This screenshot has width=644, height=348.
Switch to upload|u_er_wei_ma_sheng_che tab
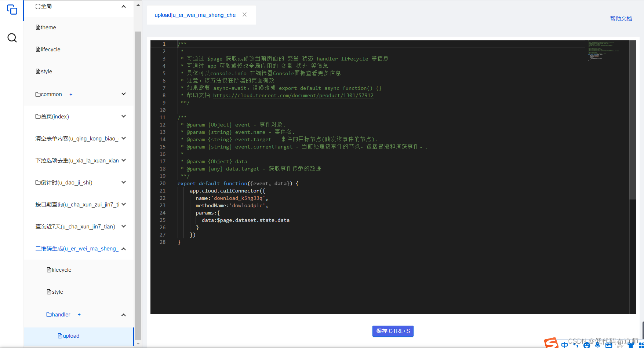(x=195, y=15)
